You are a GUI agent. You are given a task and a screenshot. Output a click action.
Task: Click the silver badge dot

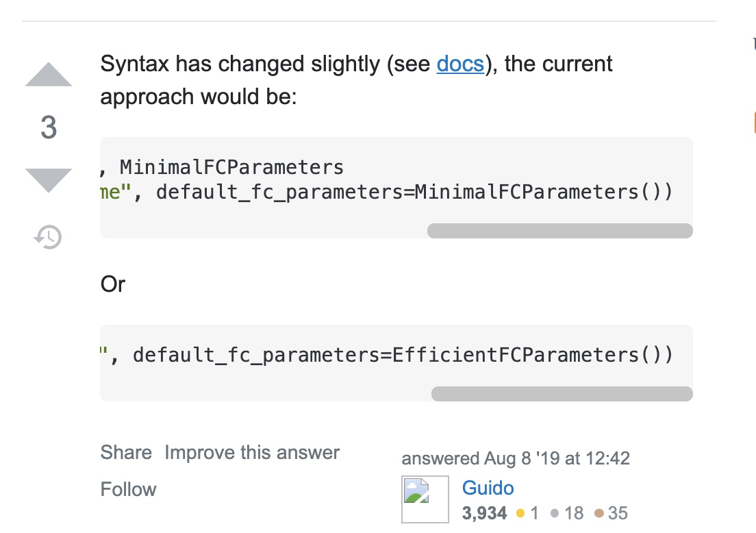click(555, 513)
